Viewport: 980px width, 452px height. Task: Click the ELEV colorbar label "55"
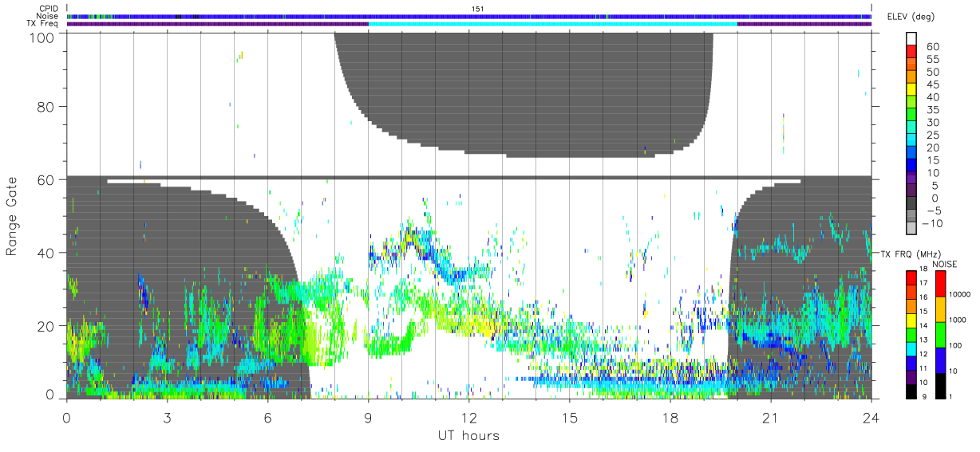tap(933, 60)
